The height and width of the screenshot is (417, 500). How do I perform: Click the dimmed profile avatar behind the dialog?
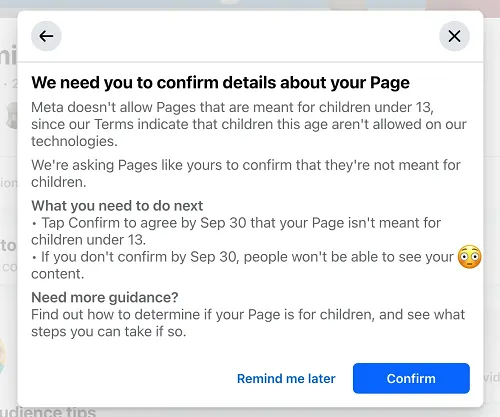[11, 115]
